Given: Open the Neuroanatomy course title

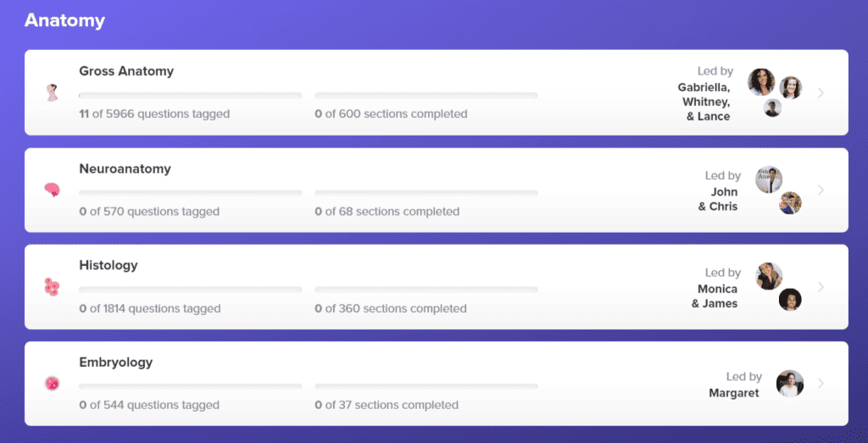Looking at the screenshot, I should click(x=125, y=169).
